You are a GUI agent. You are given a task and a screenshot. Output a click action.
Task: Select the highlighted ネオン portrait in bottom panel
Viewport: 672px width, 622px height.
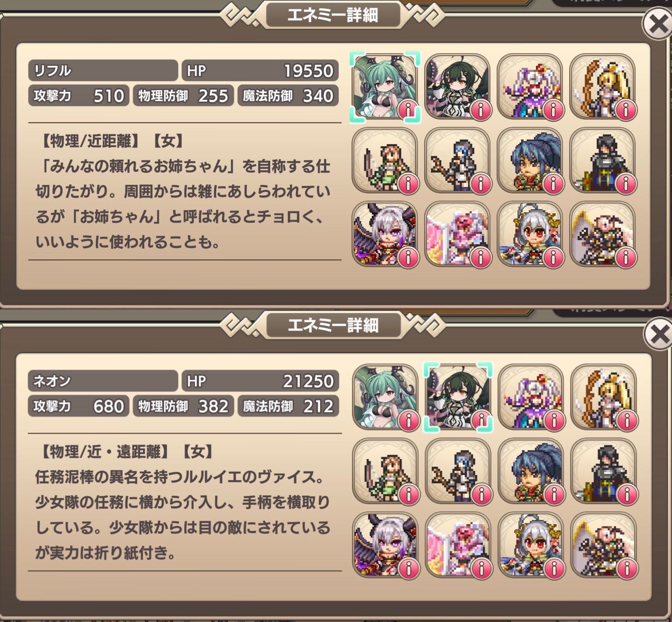pos(458,397)
